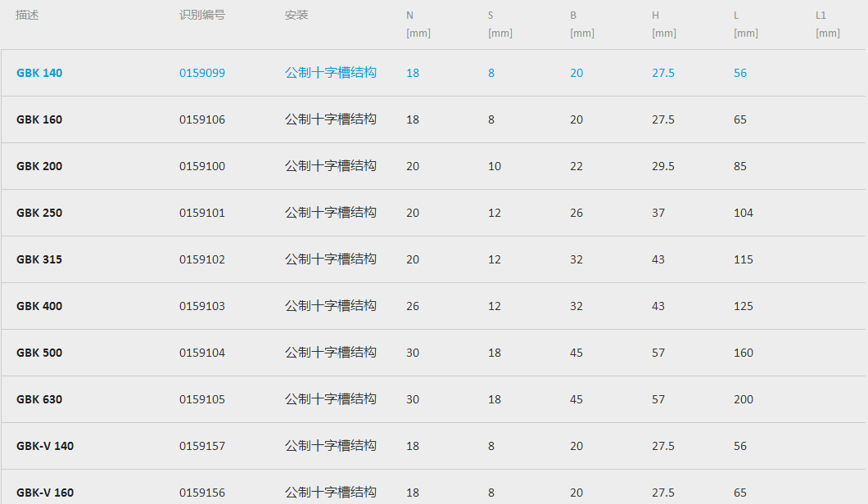Open the GBK 630 product entry
This screenshot has height=504, width=868.
pos(39,399)
